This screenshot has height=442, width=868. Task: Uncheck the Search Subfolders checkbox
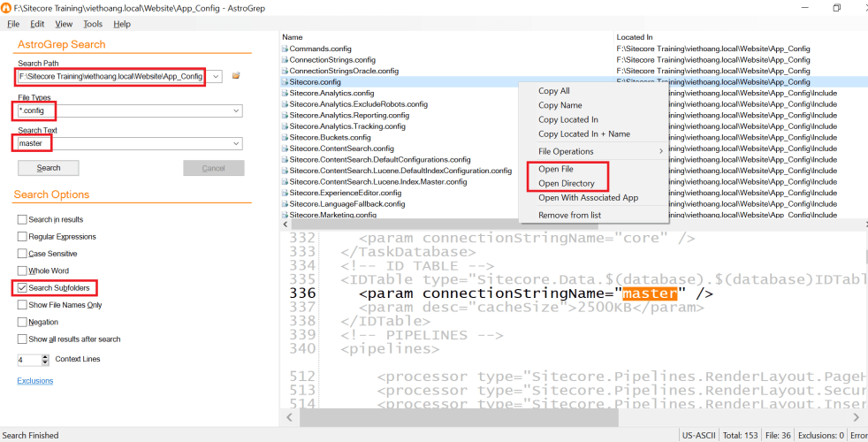tap(22, 288)
